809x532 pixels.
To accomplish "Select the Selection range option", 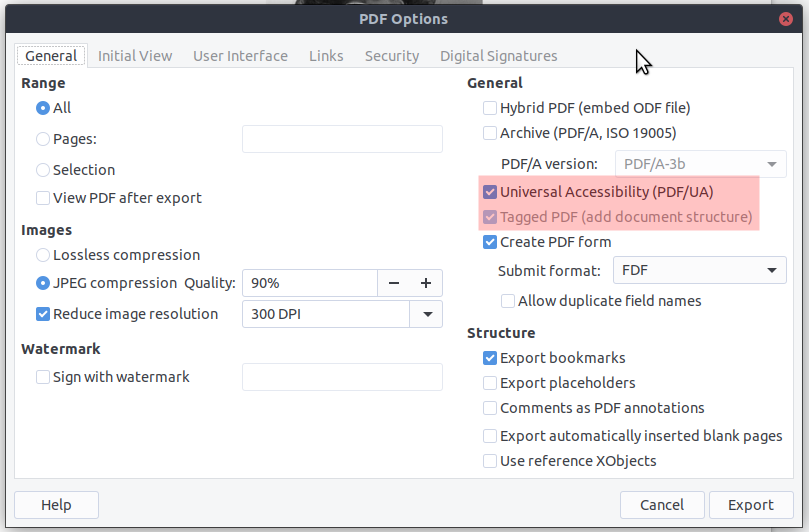I will [43, 170].
